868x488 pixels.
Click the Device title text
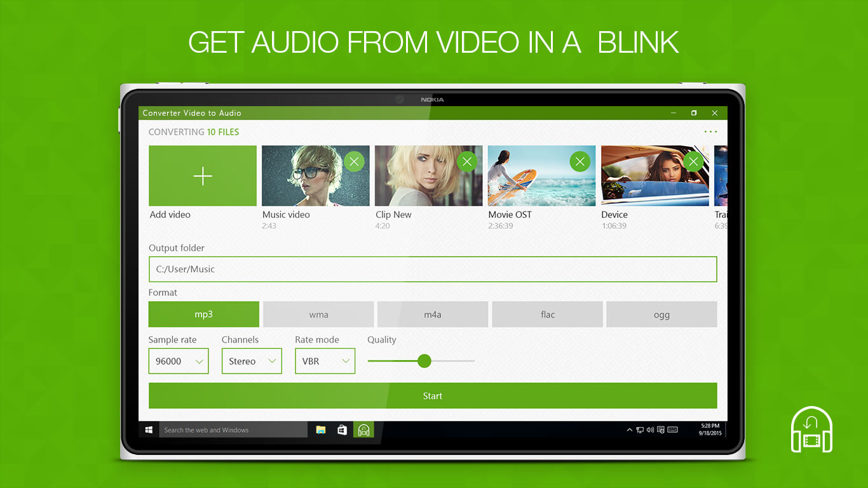coord(614,215)
